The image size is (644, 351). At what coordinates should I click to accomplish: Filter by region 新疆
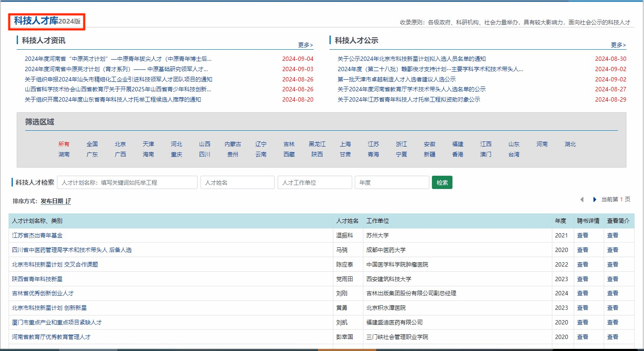[430, 154]
